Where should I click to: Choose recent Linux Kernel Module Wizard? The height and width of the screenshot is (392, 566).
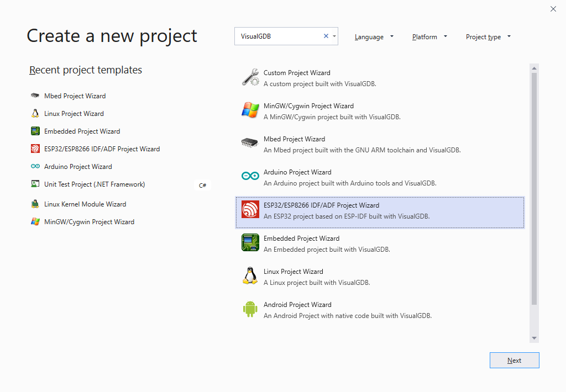point(85,204)
